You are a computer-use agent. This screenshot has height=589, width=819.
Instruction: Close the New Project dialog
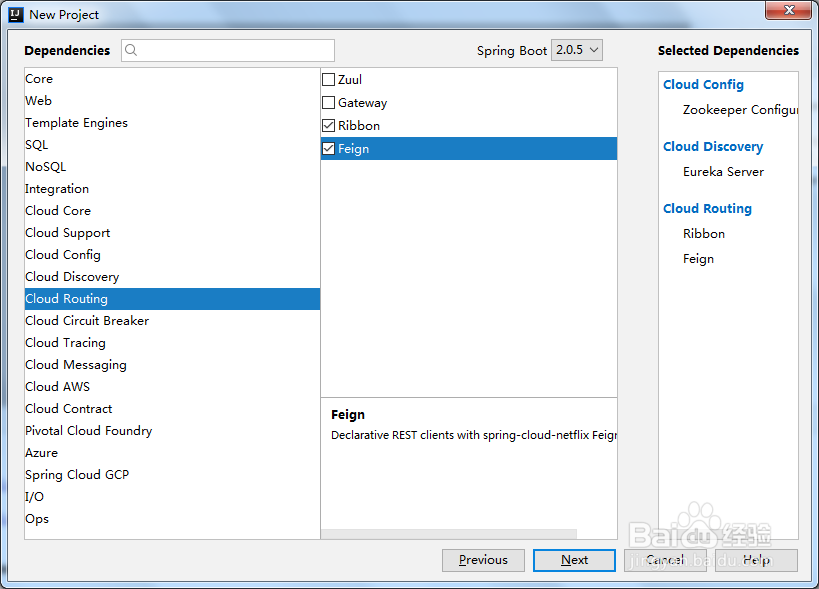[789, 9]
